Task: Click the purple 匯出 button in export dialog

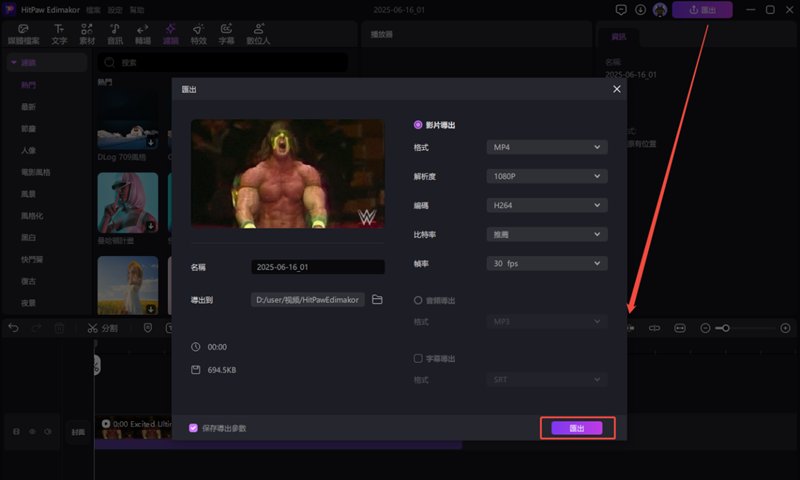Action: coord(577,428)
